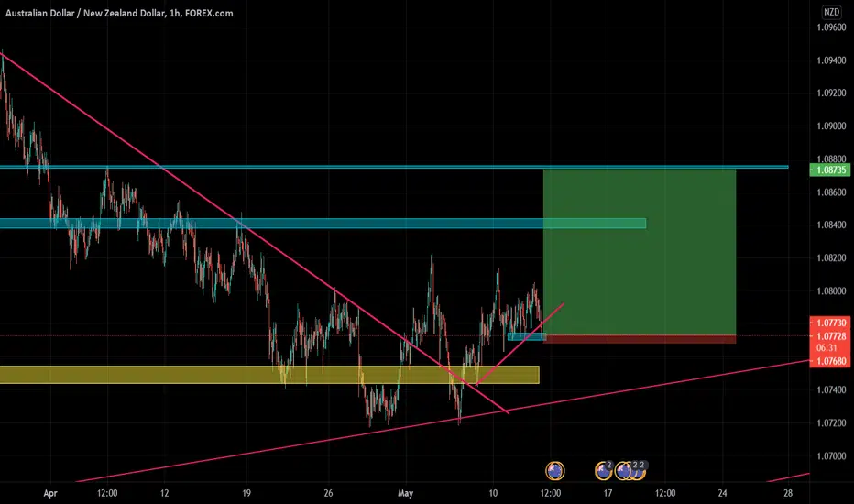This screenshot has width=854, height=504.
Task: Click the 1.09000 price axis label
Action: pos(831,126)
